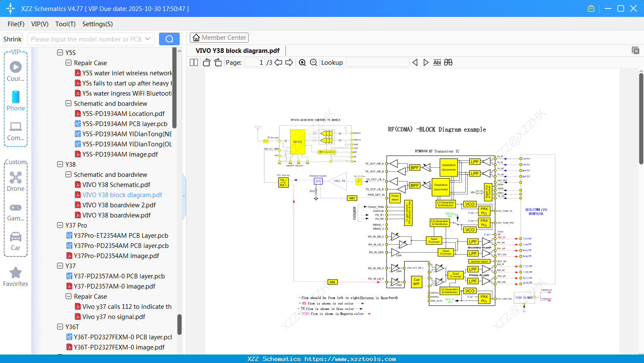Collapse Schematic and boardview under Y38
This screenshot has width=644, height=363.
point(69,174)
